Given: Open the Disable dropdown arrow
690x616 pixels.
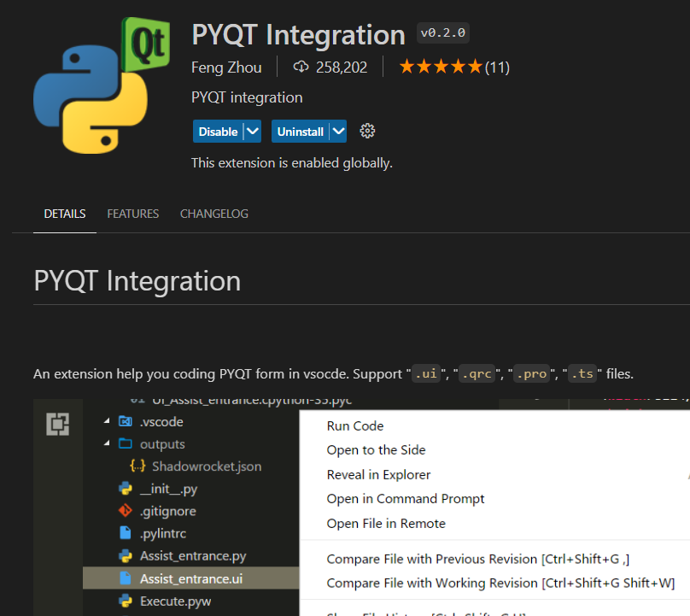Looking at the screenshot, I should (x=253, y=132).
